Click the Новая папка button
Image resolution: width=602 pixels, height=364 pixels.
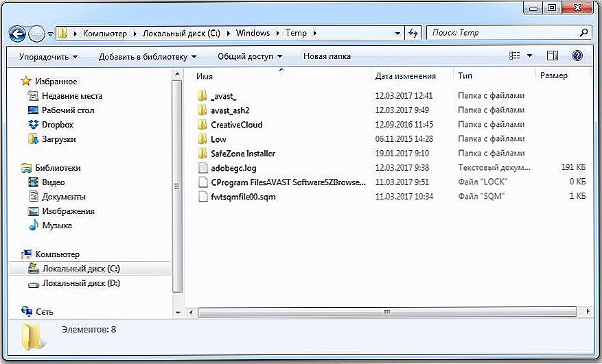[327, 56]
